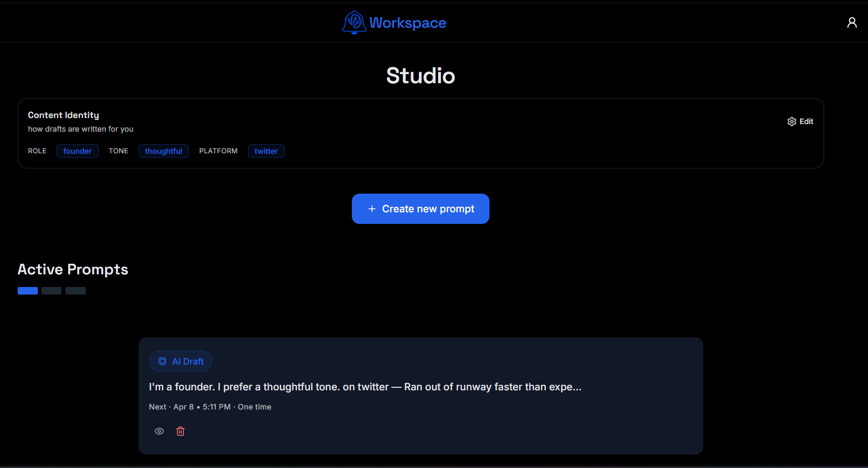Click the ROLE label
Viewport: 868px width, 468px height.
tap(37, 151)
